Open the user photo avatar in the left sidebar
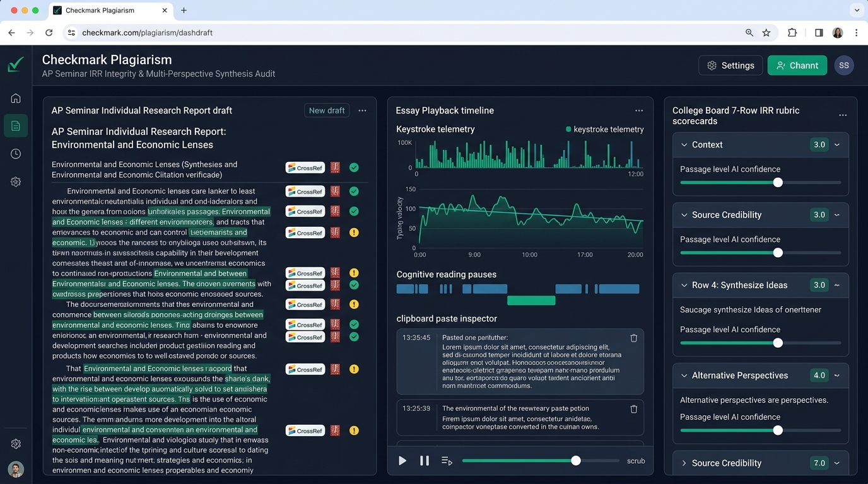Screen dimensions: 868x484 pyautogui.click(x=16, y=469)
